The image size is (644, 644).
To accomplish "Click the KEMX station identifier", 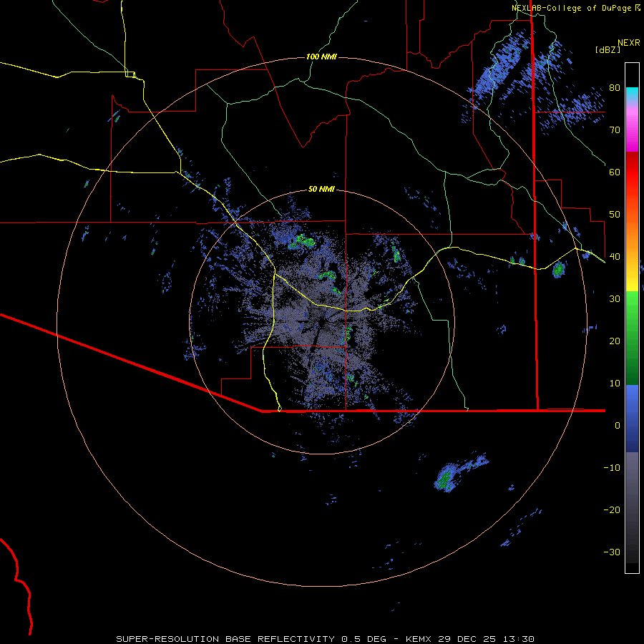I will pyautogui.click(x=419, y=639).
